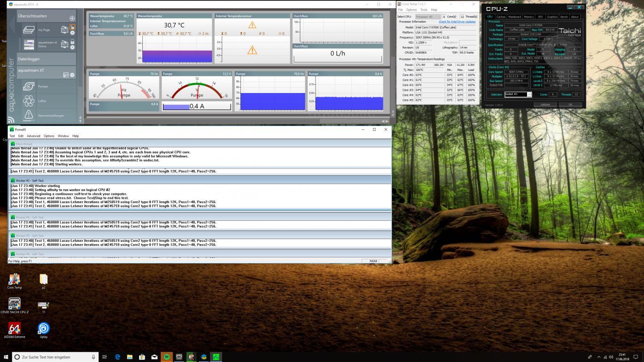Open Core Temp File menu
This screenshot has height=362, width=644.
(x=401, y=10)
